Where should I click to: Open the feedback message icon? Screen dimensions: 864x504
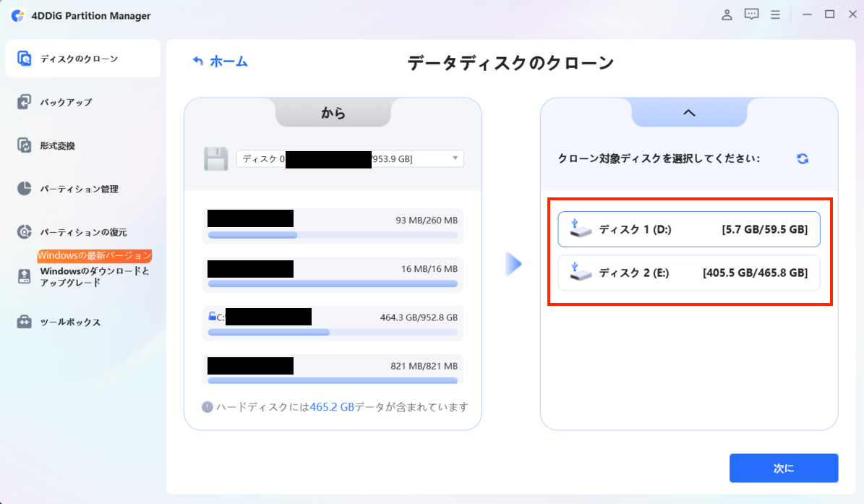click(751, 14)
